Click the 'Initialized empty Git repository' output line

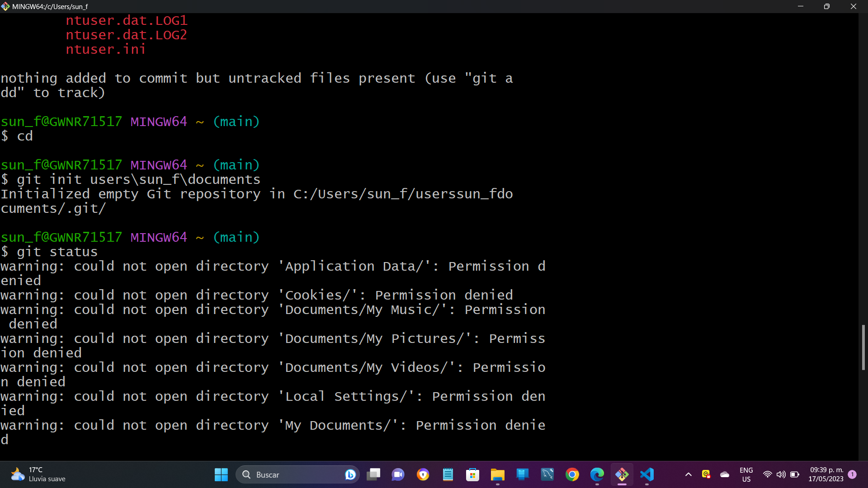(257, 201)
